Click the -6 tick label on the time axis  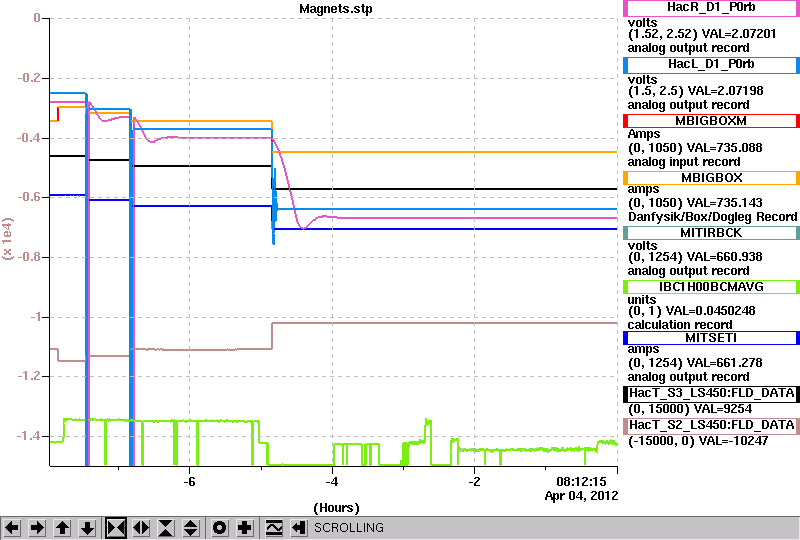(189, 482)
